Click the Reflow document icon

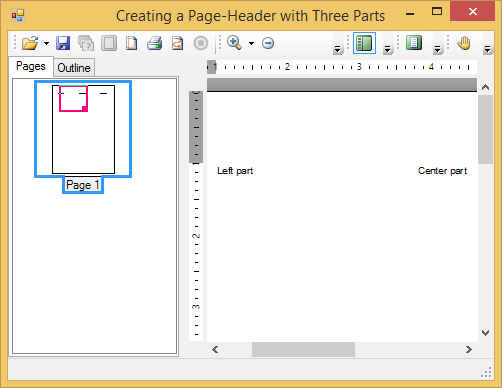click(x=177, y=43)
